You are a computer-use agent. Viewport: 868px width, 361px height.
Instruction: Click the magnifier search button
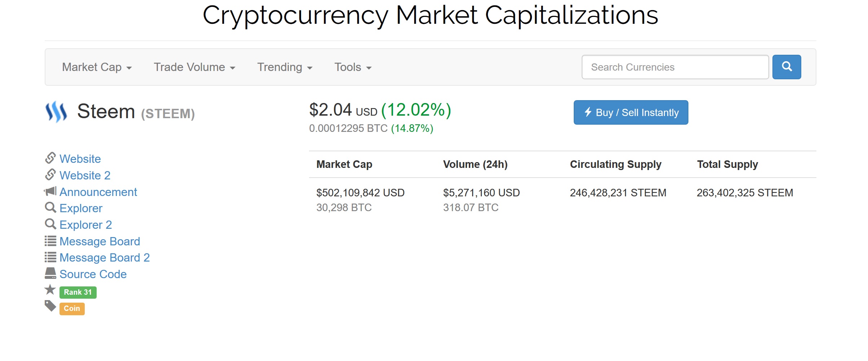[787, 67]
